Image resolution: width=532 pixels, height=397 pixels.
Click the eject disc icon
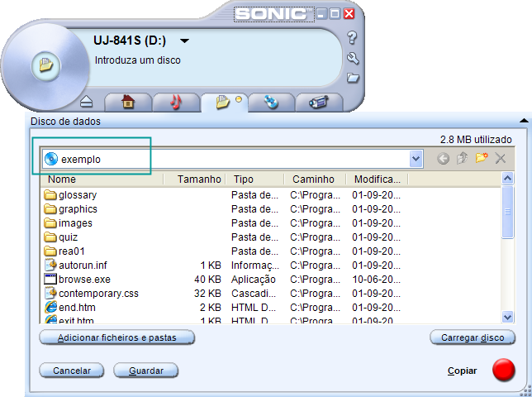coord(88,103)
